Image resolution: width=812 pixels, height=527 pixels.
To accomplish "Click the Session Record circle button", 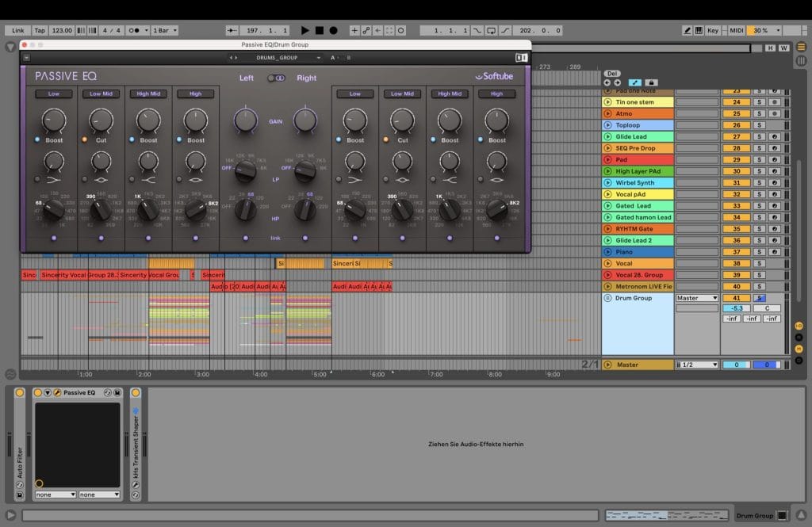I will pyautogui.click(x=400, y=31).
